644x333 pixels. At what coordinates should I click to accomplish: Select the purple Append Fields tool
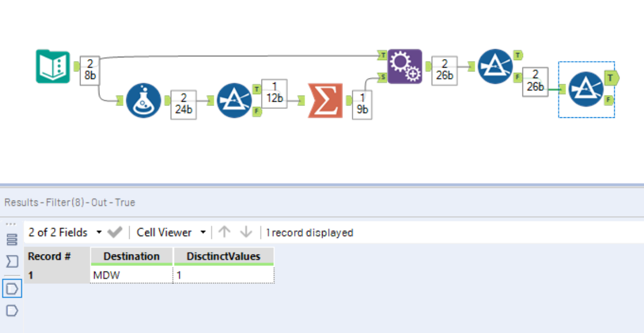click(405, 66)
